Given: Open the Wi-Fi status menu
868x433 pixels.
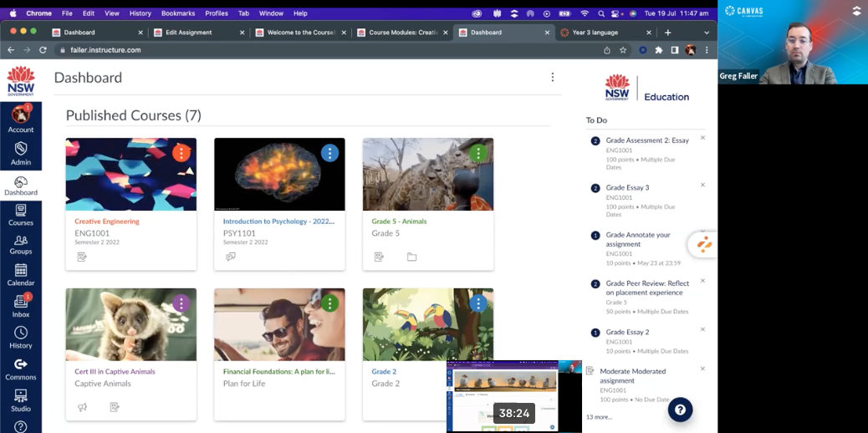Looking at the screenshot, I should 585,13.
